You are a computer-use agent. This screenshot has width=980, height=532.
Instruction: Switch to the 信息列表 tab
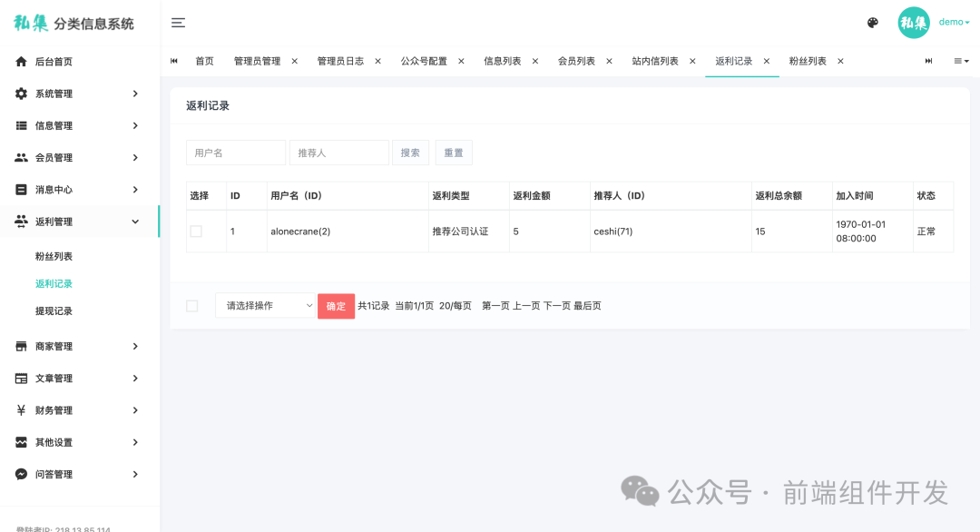click(x=503, y=61)
